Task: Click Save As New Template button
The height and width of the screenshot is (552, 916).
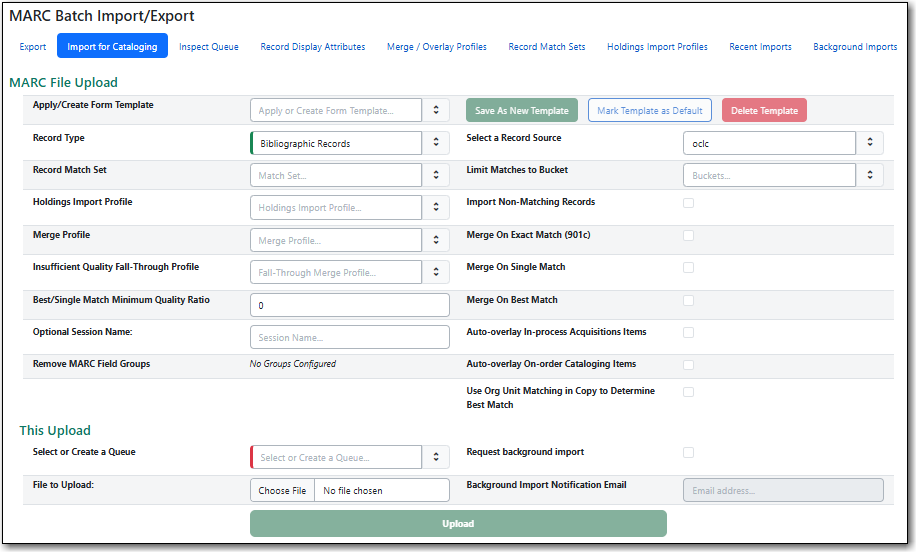Action: click(521, 111)
